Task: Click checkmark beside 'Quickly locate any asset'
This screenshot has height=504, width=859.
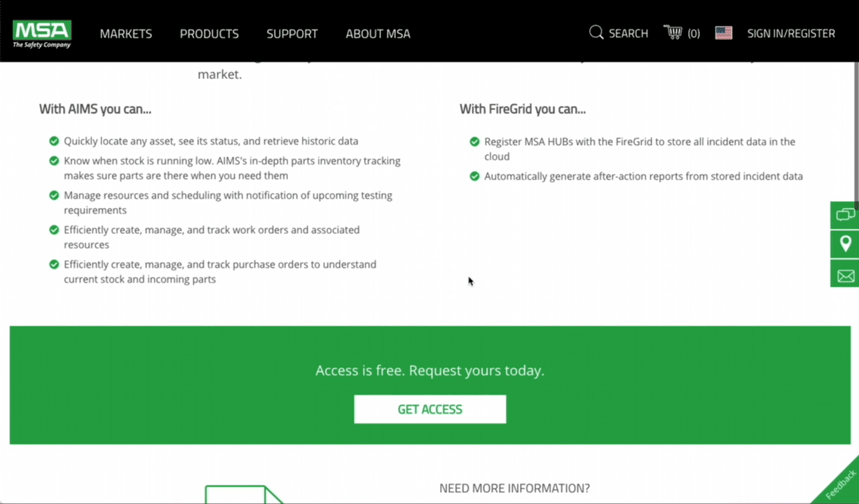Action: coord(54,141)
